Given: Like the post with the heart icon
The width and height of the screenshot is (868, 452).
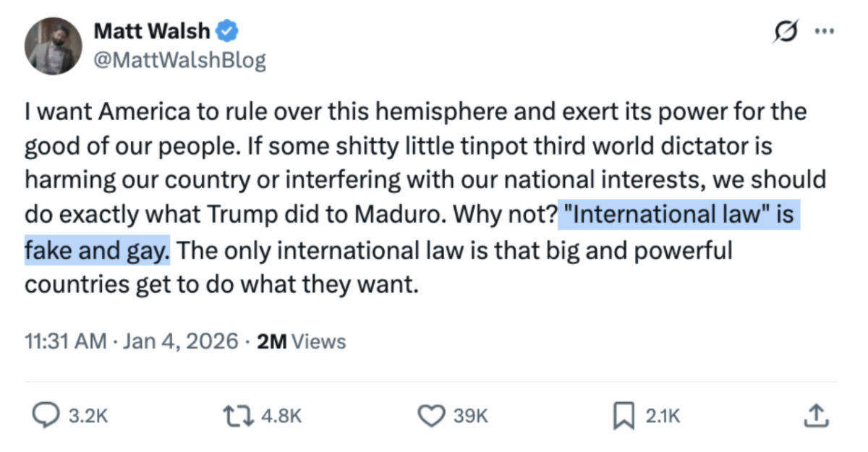Looking at the screenshot, I should [x=432, y=415].
